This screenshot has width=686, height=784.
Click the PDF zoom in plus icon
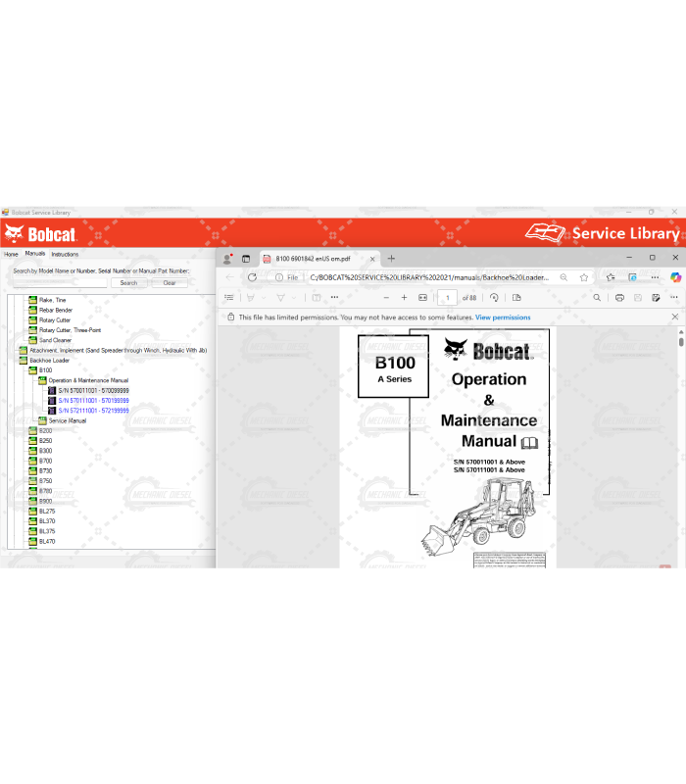click(x=404, y=297)
